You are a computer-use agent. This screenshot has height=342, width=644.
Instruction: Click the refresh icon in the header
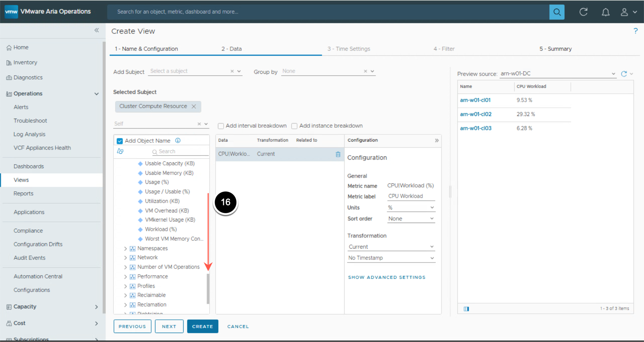point(583,12)
